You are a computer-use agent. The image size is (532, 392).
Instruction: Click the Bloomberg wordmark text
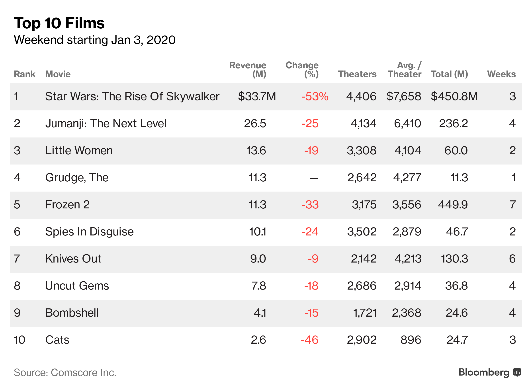pos(484,372)
